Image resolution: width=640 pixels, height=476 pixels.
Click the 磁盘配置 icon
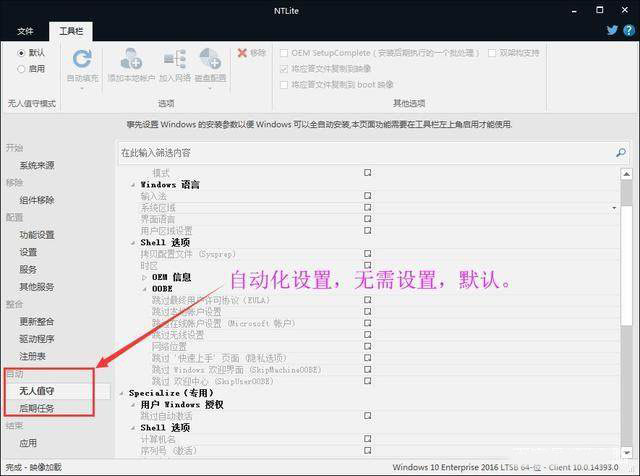[210, 59]
